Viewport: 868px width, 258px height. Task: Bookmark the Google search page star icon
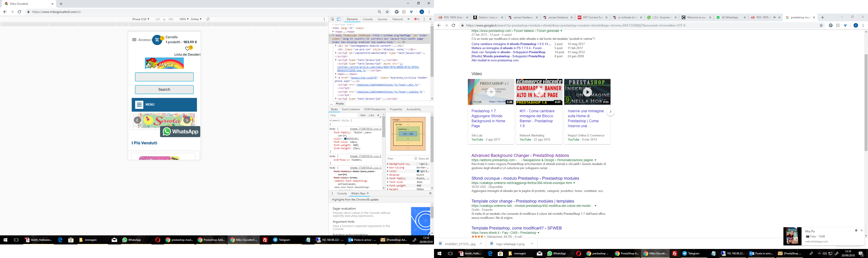click(821, 25)
